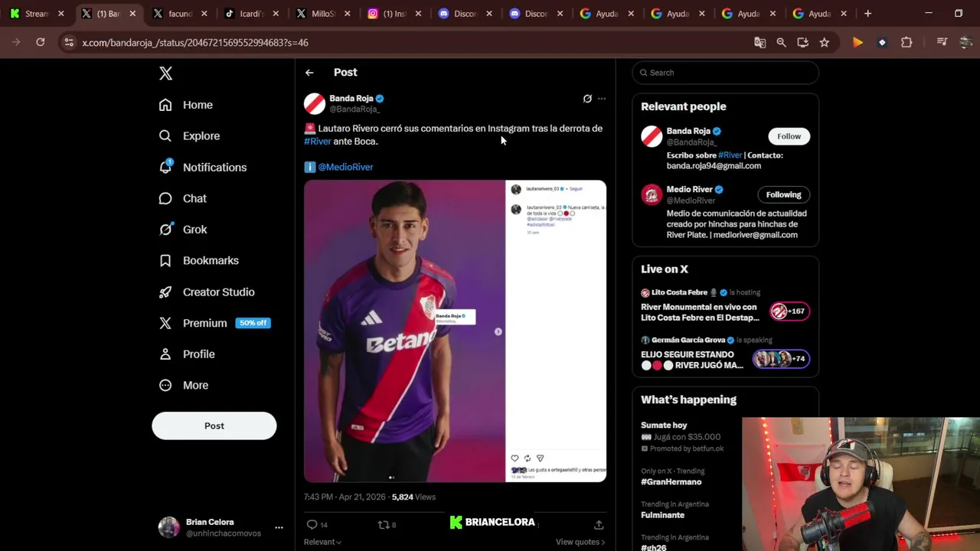Click the share icon under the post
This screenshot has width=980, height=551.
click(599, 524)
